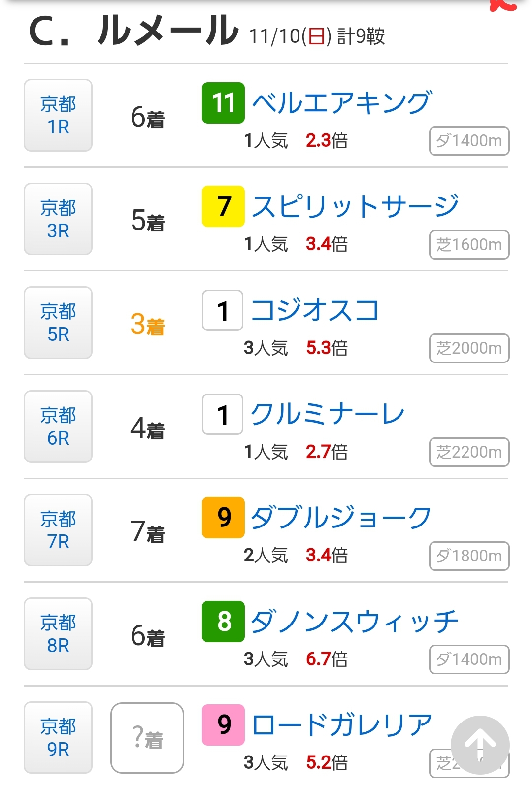Open horse link ダノンスウィッチ
Image resolution: width=532 pixels, height=789 pixels.
[x=355, y=622]
